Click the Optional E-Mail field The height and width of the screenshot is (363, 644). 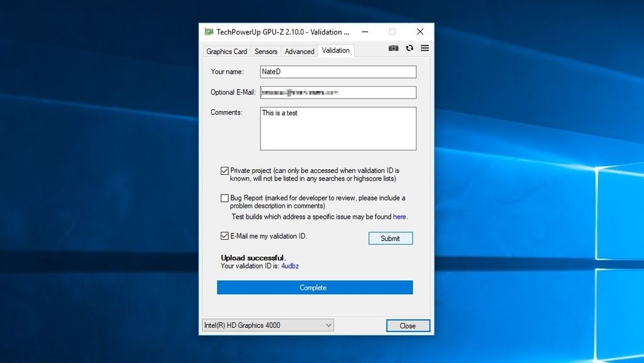[x=338, y=92]
